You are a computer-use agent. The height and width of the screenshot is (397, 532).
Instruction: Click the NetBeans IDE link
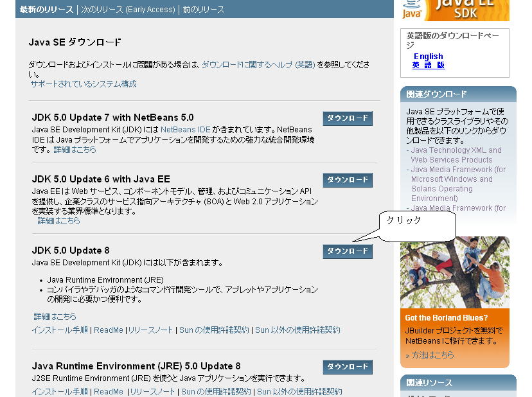coord(185,130)
